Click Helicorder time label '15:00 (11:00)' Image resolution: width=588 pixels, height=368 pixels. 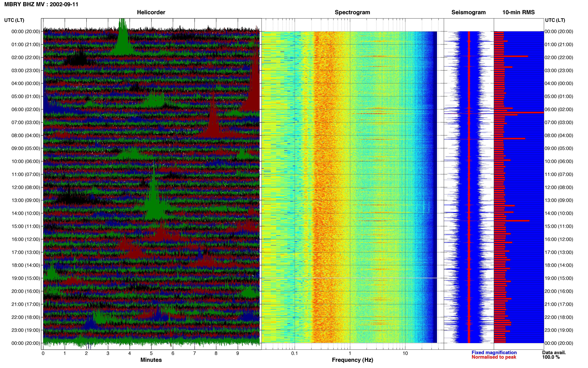point(26,226)
